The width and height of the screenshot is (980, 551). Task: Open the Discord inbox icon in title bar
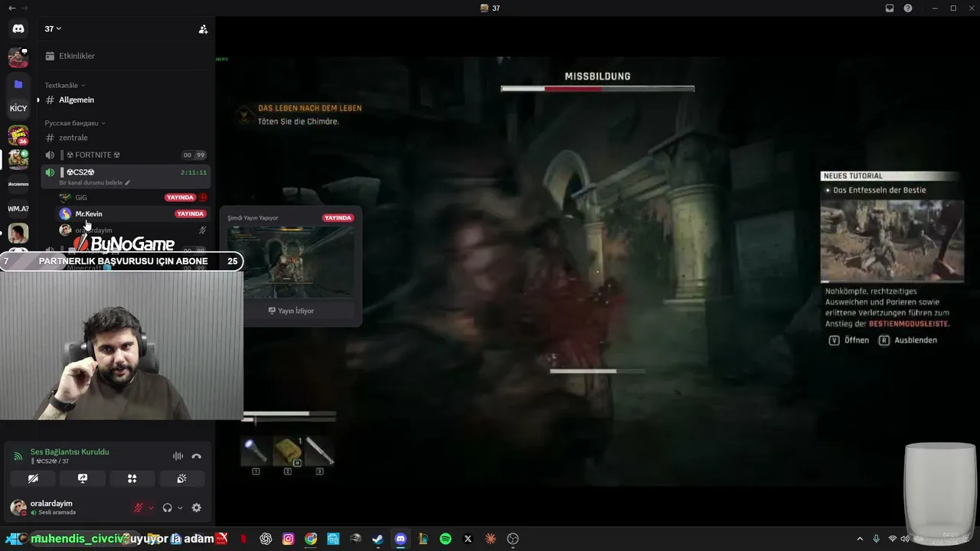point(890,8)
